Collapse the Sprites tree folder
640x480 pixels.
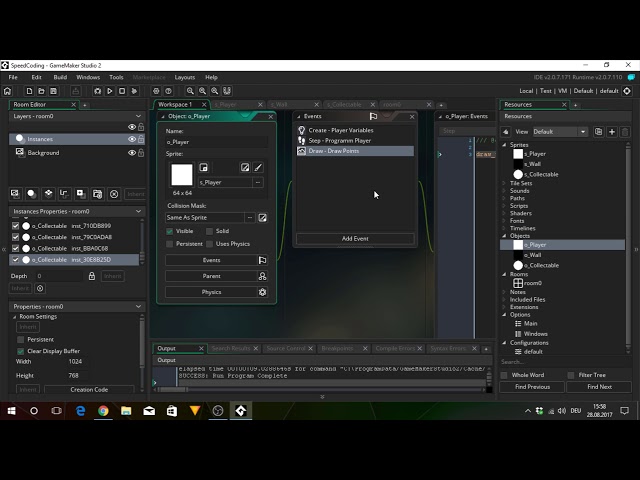click(x=504, y=145)
